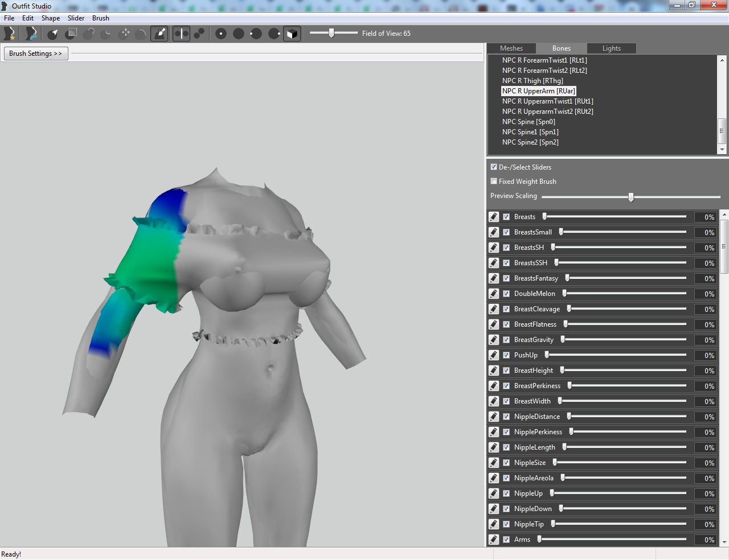Click the slider panel scroll-down arrow

point(724,542)
